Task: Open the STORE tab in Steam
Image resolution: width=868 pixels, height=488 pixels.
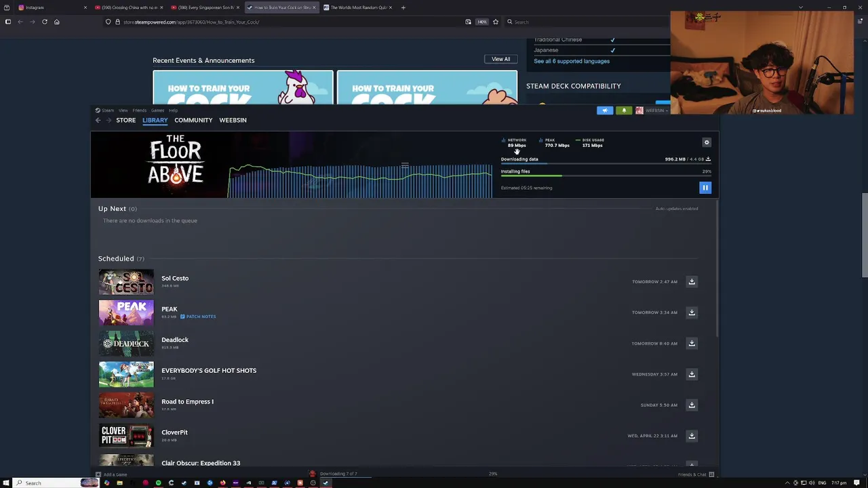Action: [x=125, y=120]
